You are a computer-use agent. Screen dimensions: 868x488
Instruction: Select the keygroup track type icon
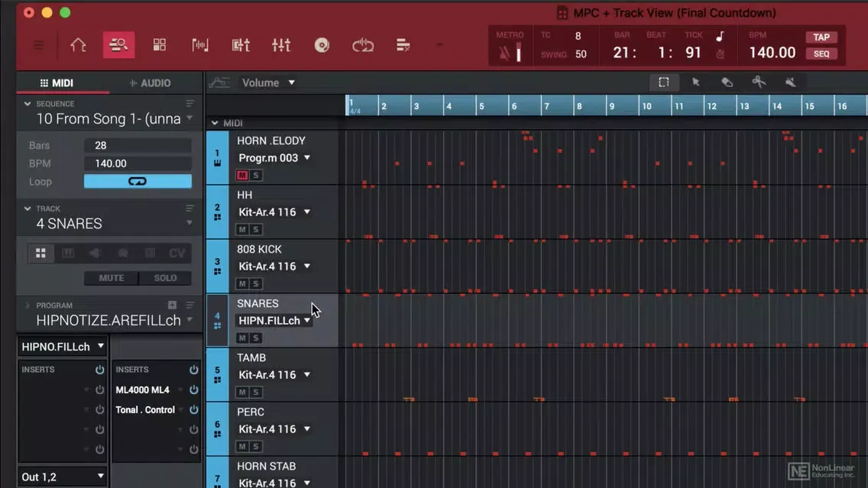coord(68,253)
